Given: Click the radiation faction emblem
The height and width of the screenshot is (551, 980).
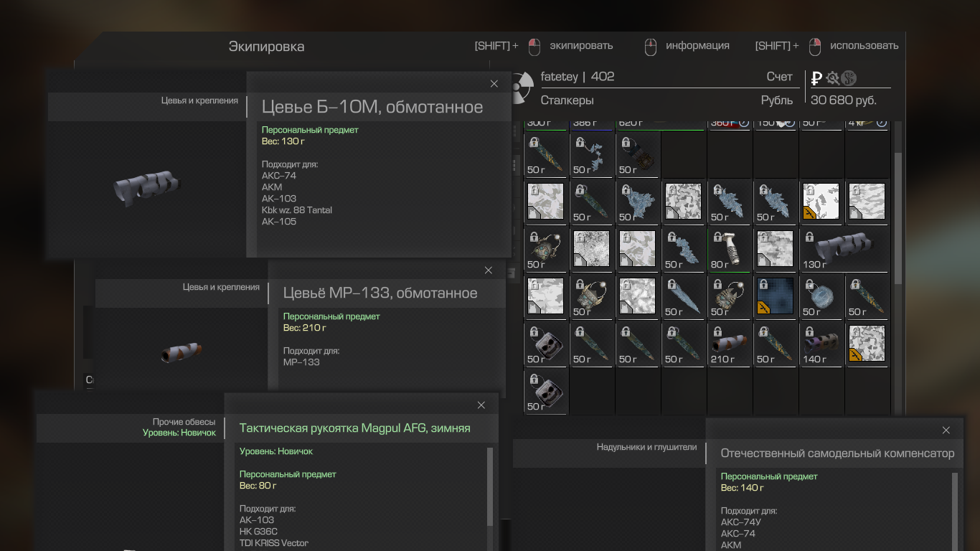Looking at the screenshot, I should 522,88.
